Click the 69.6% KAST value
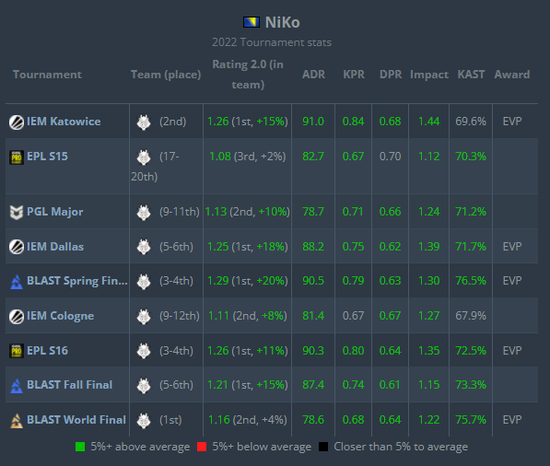Image resolution: width=550 pixels, height=466 pixels. 471,122
